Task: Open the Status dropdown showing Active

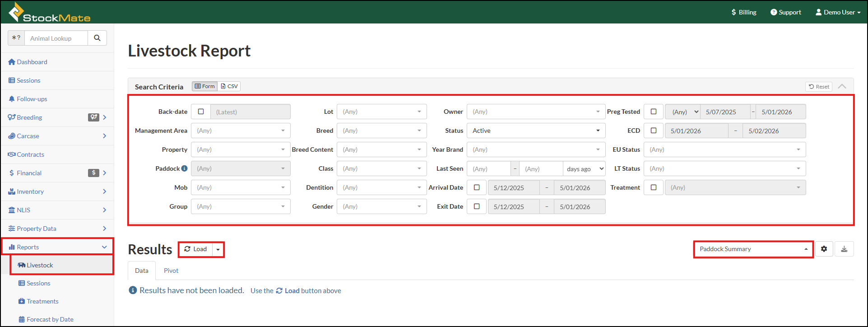Action: click(x=536, y=131)
